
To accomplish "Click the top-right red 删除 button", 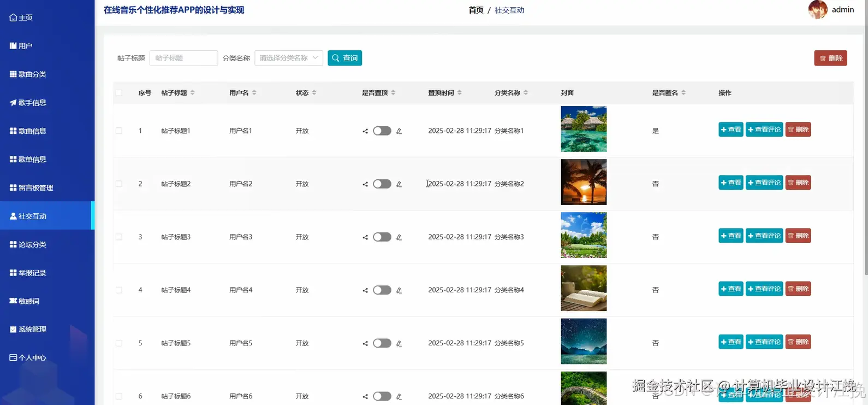I will [x=830, y=58].
